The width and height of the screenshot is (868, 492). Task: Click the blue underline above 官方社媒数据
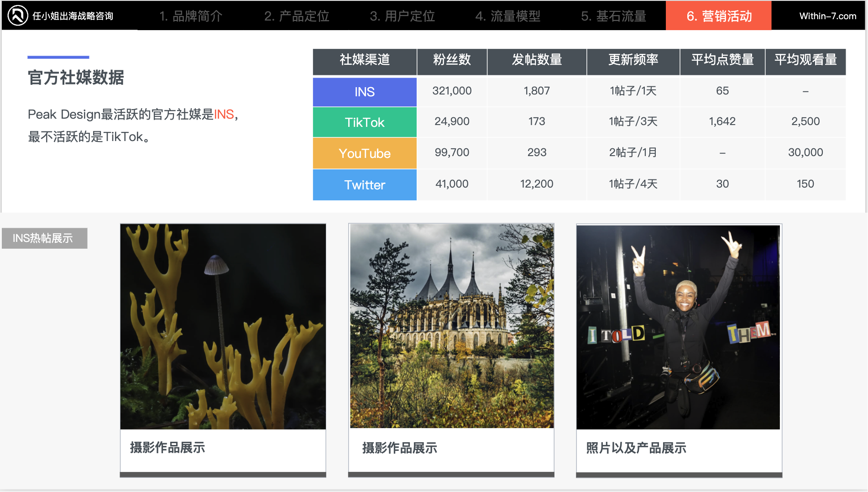click(x=58, y=58)
